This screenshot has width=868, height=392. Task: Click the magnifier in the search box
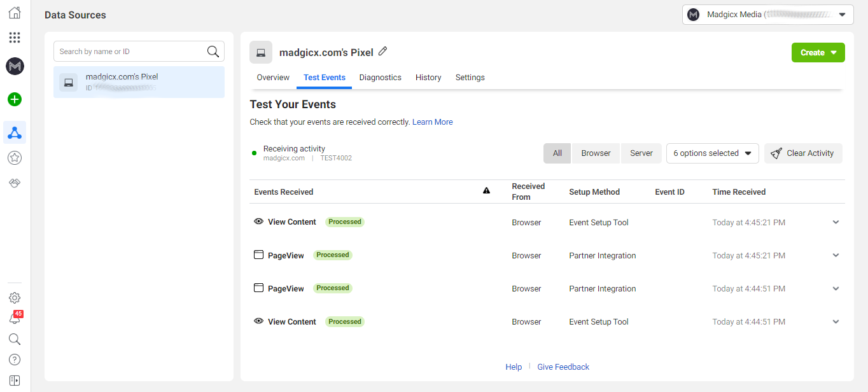(213, 52)
